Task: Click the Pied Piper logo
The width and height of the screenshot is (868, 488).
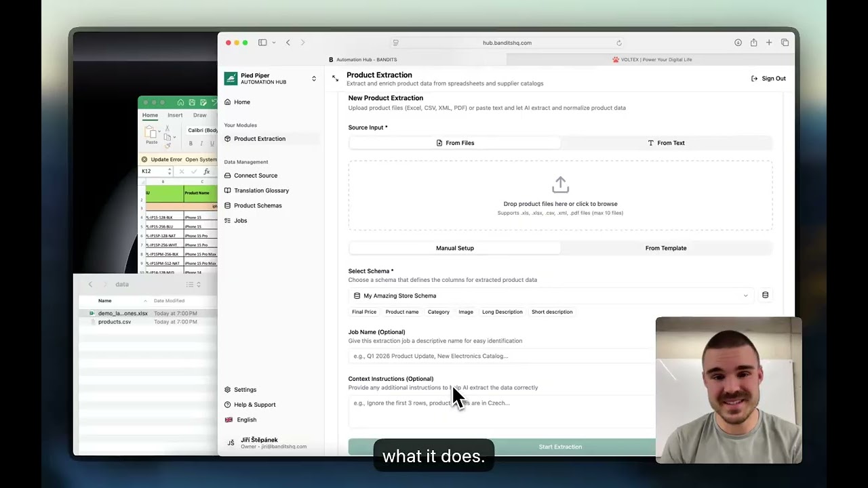Action: (x=231, y=79)
